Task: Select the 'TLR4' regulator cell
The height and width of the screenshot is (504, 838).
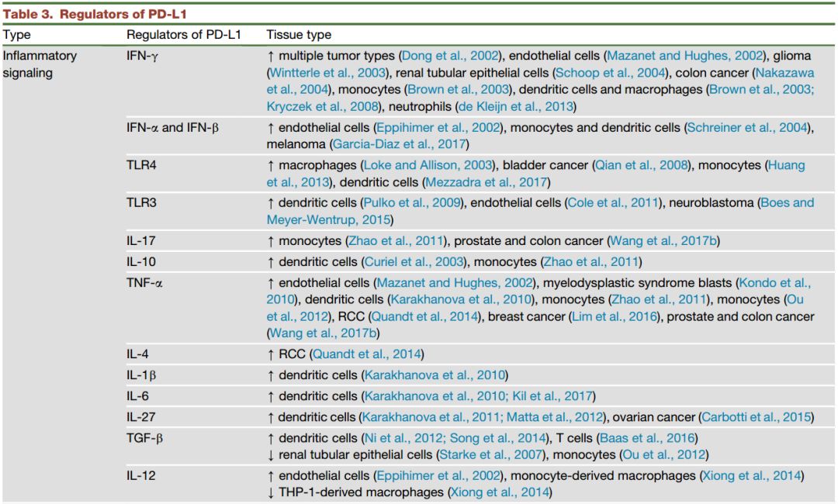Action: (x=141, y=165)
